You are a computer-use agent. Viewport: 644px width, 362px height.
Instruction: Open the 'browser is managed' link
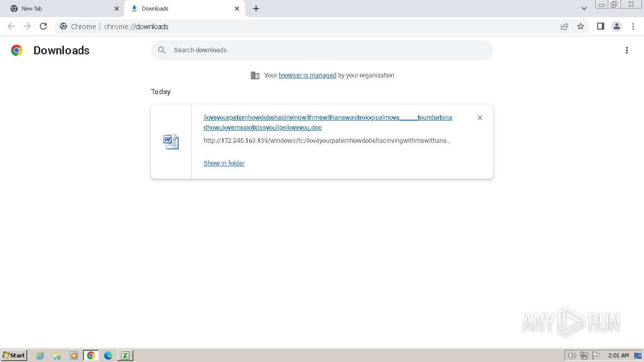pos(307,75)
